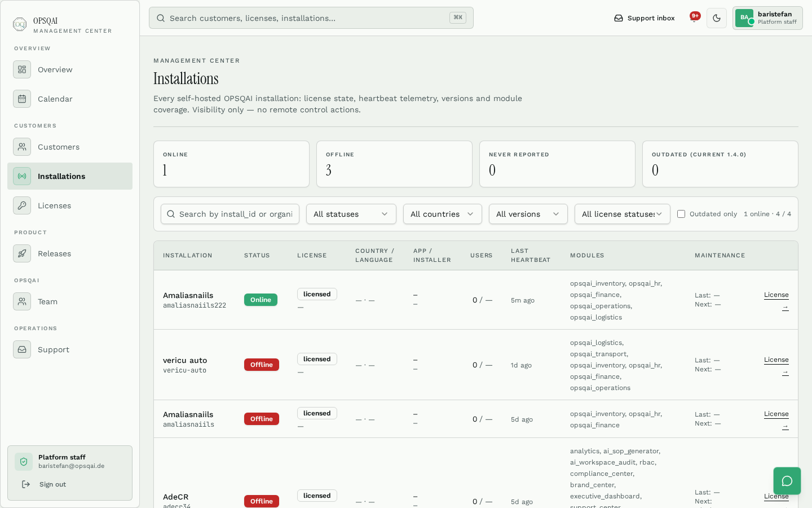Click the vericu auto installation name
This screenshot has width=812, height=508.
185,360
